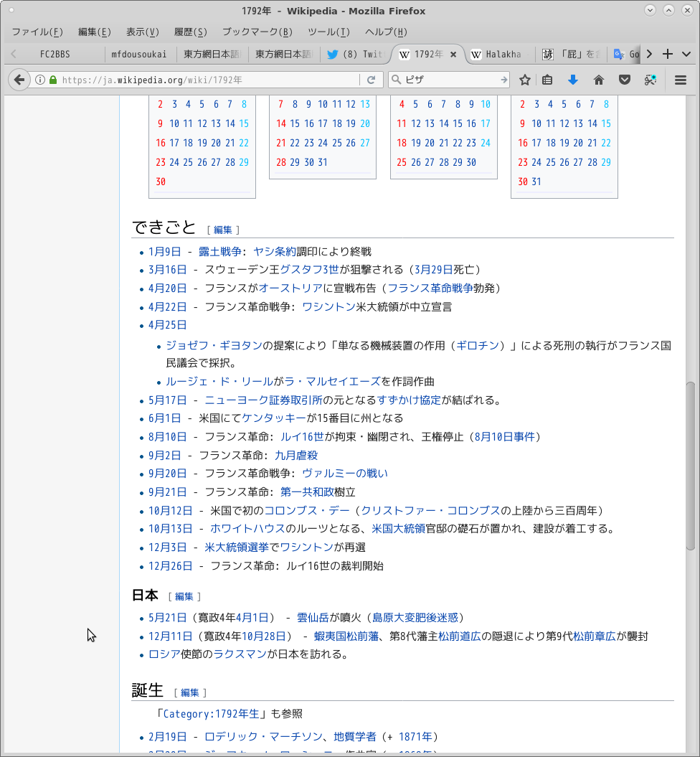Open the Firefox hamburger menu
700x757 pixels.
680,80
